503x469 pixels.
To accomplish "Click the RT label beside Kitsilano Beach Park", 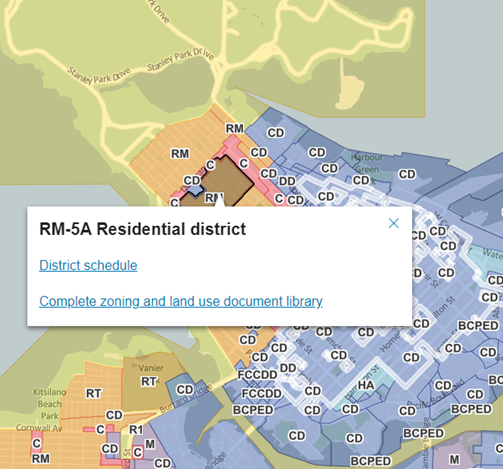I will click(x=94, y=394).
